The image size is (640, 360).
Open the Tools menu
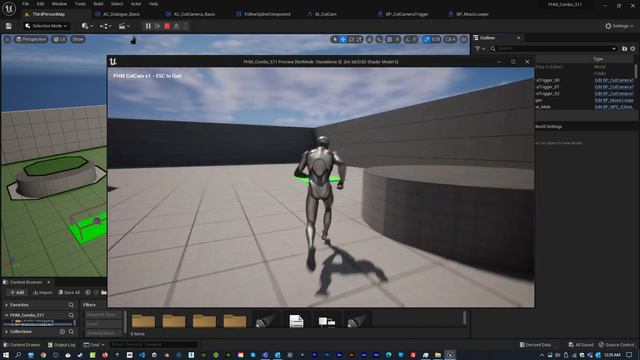point(80,4)
